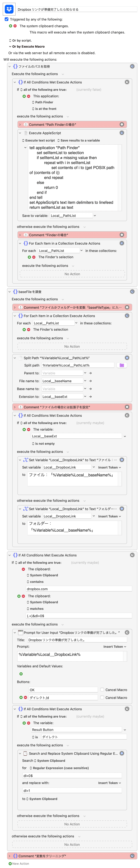This screenshot has width=140, height=868.
Task: Open Insert Token menu beside "and replace with"
Action: [110, 783]
